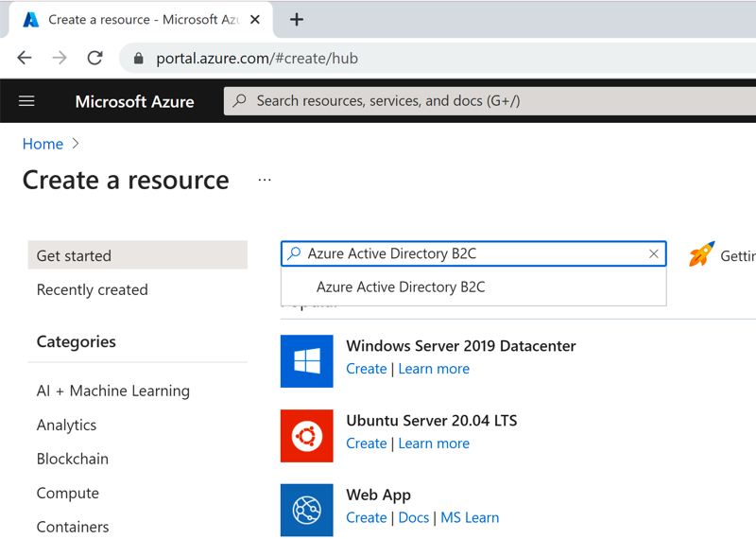Open Recently created list
The width and height of the screenshot is (756, 539).
click(x=92, y=289)
